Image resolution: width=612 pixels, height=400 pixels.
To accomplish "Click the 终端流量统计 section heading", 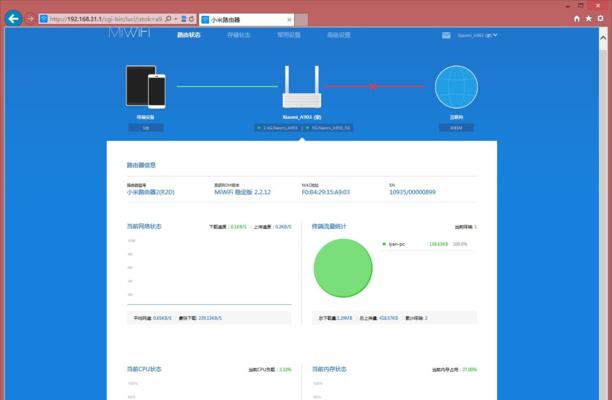I will coord(329,226).
